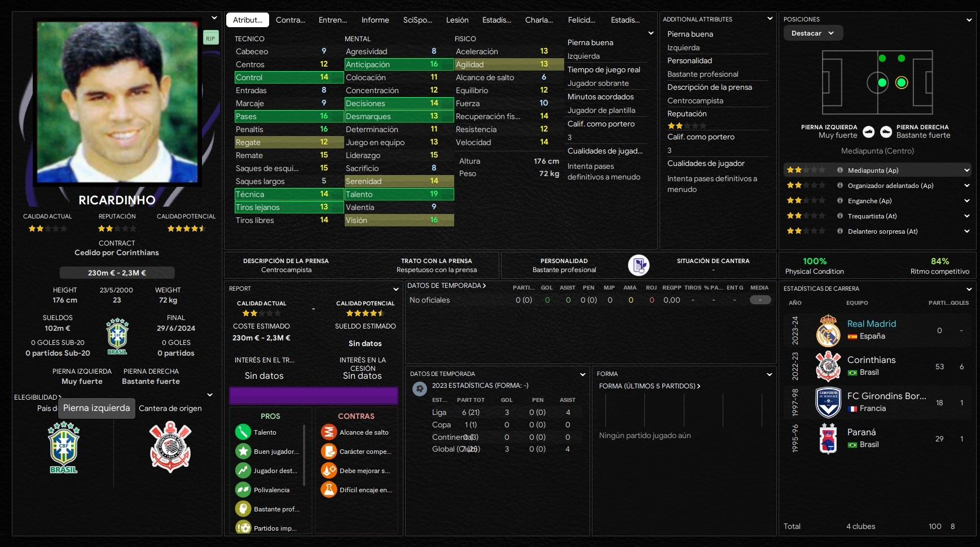Click the info icon beside Organizador adelantado (Ap)
Viewport: 980px width, 547px height.
840,185
